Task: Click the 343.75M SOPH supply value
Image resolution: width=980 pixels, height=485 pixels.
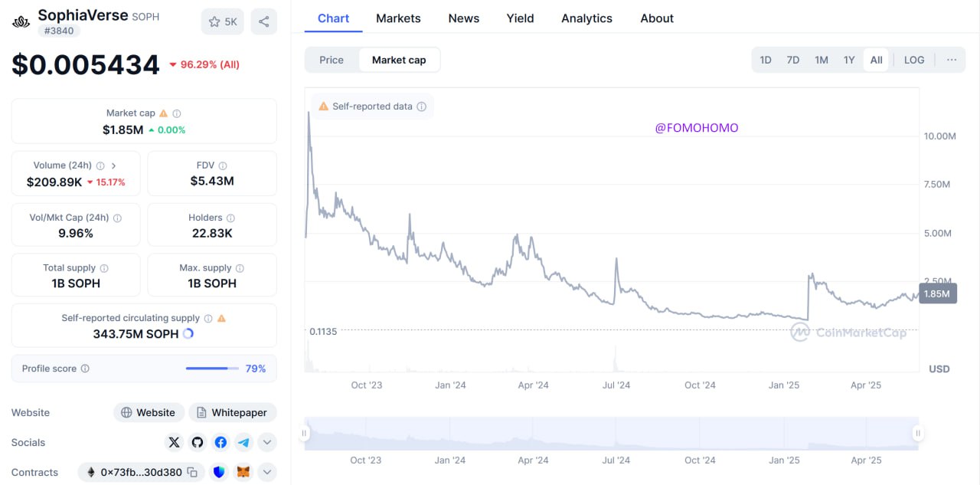Action: pyautogui.click(x=136, y=334)
